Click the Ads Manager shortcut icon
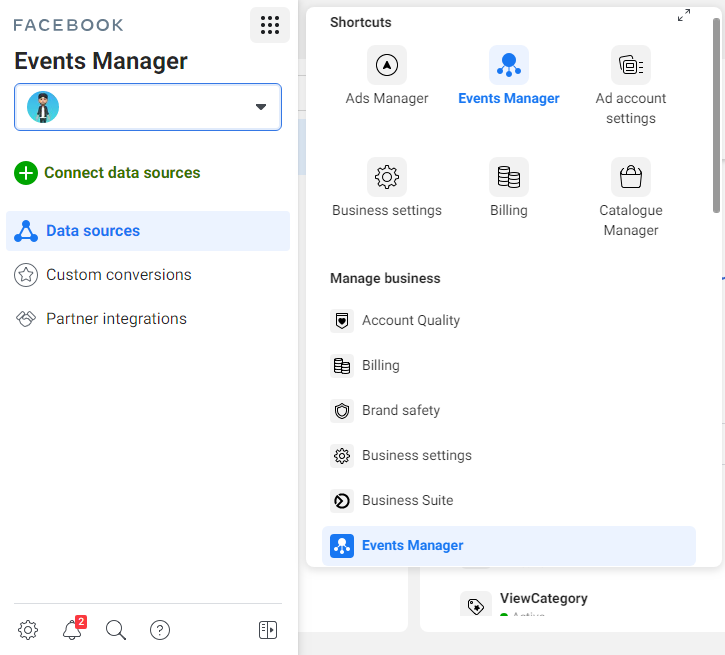The image size is (725, 655). (387, 65)
